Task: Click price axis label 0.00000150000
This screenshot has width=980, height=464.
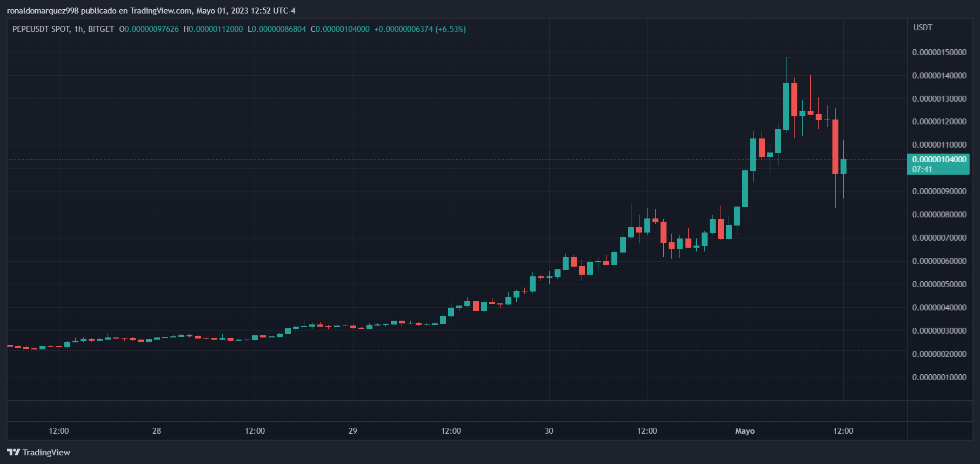Action: (x=939, y=52)
